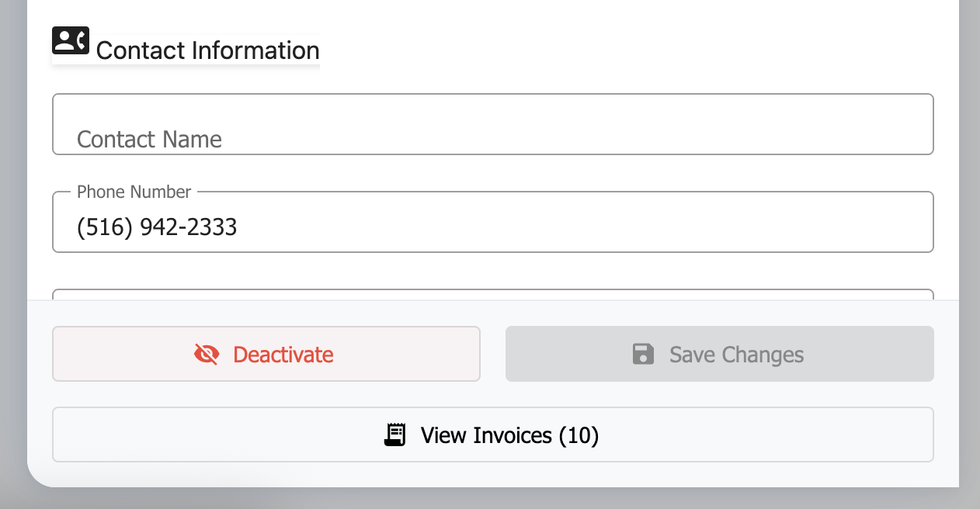Viewport: 980px width, 509px height.
Task: Click the (10) invoice count text
Action: tap(579, 435)
